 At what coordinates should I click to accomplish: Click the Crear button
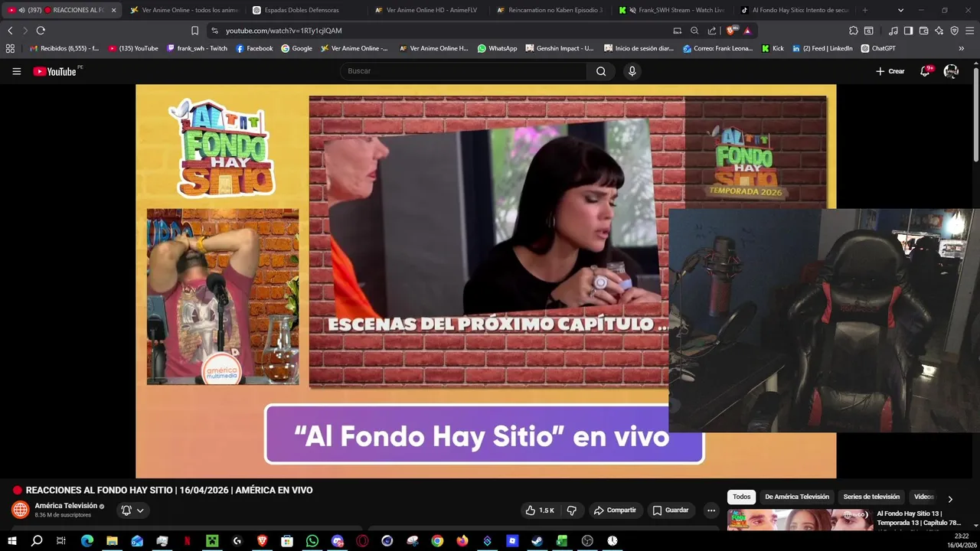pos(890,71)
